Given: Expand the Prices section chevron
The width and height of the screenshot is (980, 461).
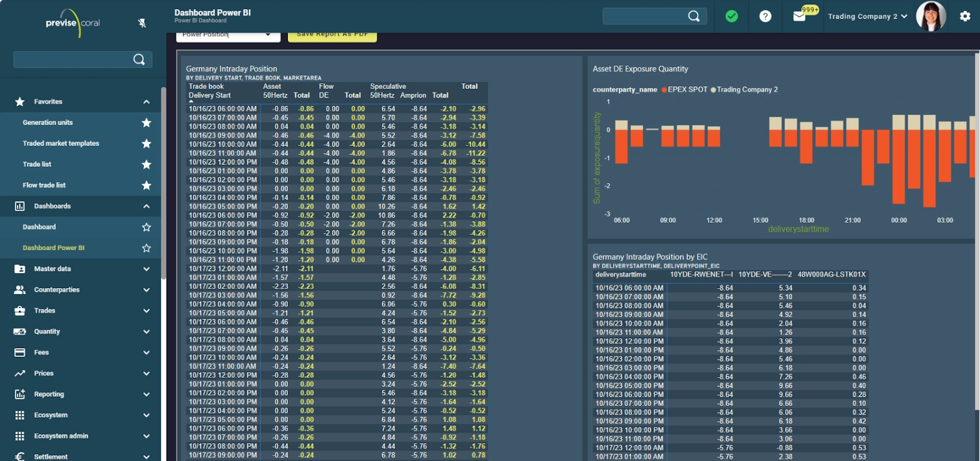Looking at the screenshot, I should [x=146, y=373].
